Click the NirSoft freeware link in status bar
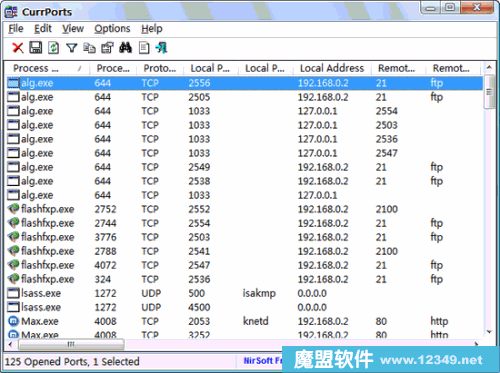Screen dimensions: 500x373 [263, 361]
